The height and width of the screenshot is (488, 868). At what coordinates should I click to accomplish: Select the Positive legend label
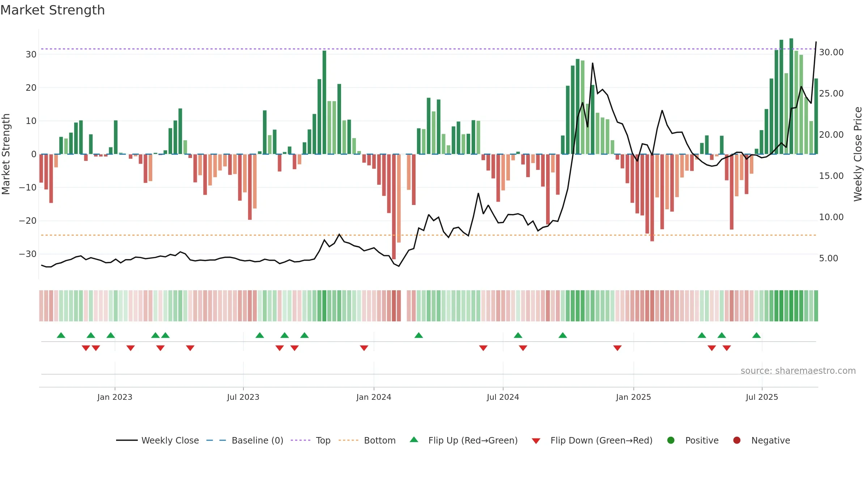click(x=702, y=440)
